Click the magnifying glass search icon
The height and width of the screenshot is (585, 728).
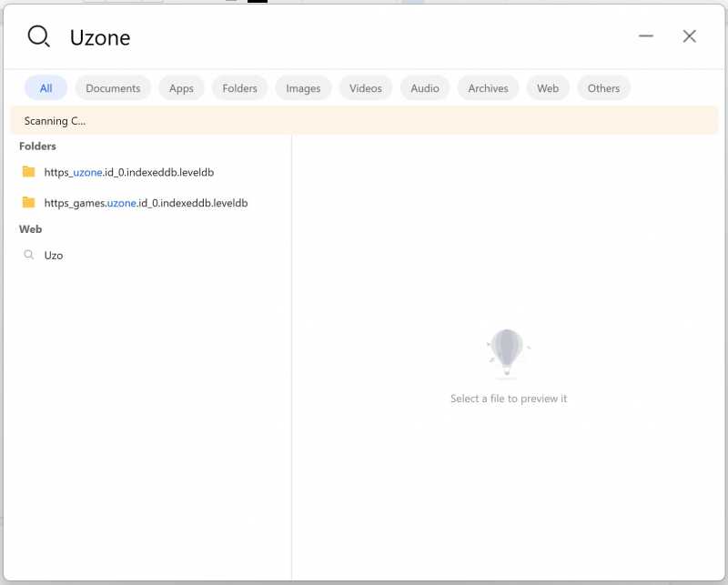pyautogui.click(x=38, y=36)
